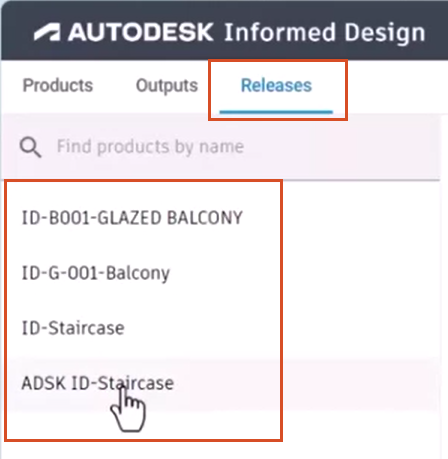Screen dimensions: 448x459
Task: Select the highlighted ADSK ID-Staircase item
Action: [x=98, y=383]
